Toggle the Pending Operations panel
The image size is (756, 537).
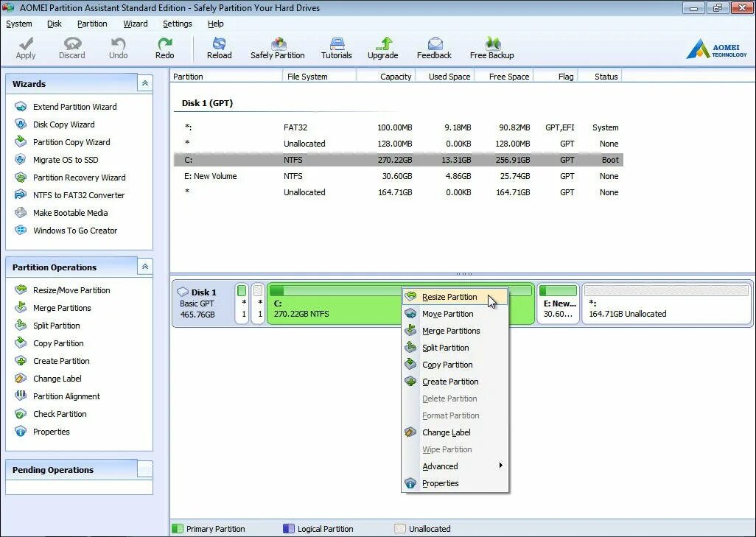(x=144, y=469)
